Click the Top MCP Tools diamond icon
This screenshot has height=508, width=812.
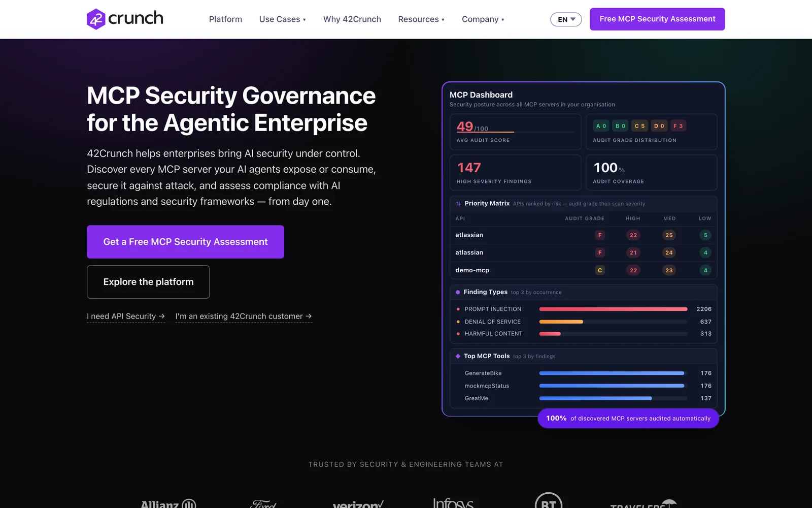coord(458,356)
